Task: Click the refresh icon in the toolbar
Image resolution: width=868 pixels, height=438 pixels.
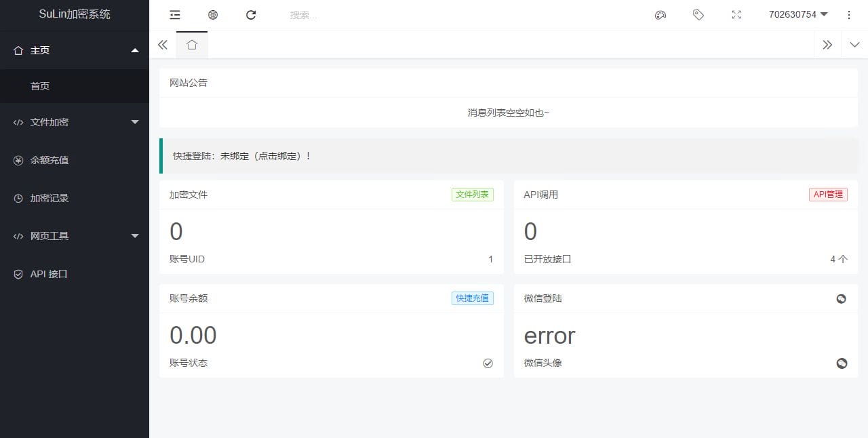Action: [x=251, y=14]
